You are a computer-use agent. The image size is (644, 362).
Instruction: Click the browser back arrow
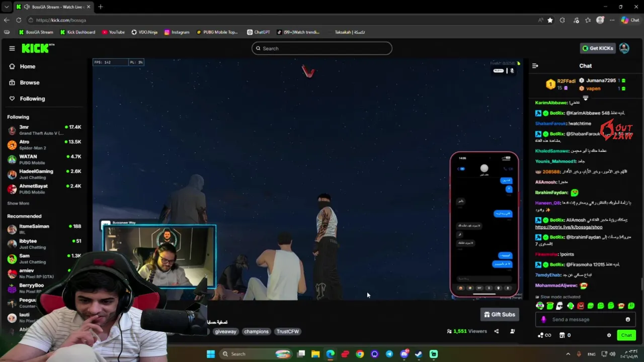(x=7, y=20)
